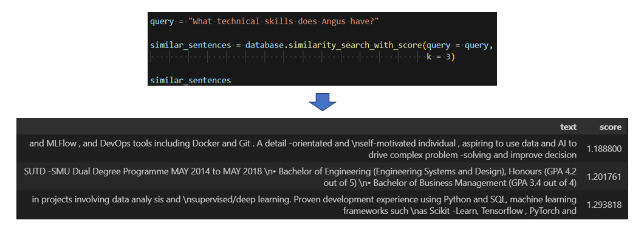This screenshot has height=237, width=644.
Task: Click the 'query' variable on first line
Action: point(162,21)
